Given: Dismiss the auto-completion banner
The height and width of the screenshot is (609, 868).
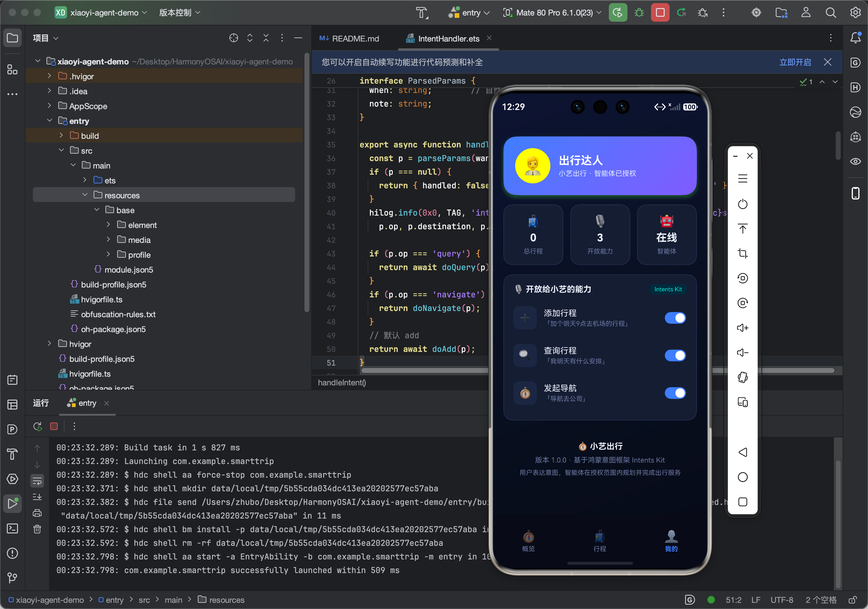Looking at the screenshot, I should tap(828, 62).
